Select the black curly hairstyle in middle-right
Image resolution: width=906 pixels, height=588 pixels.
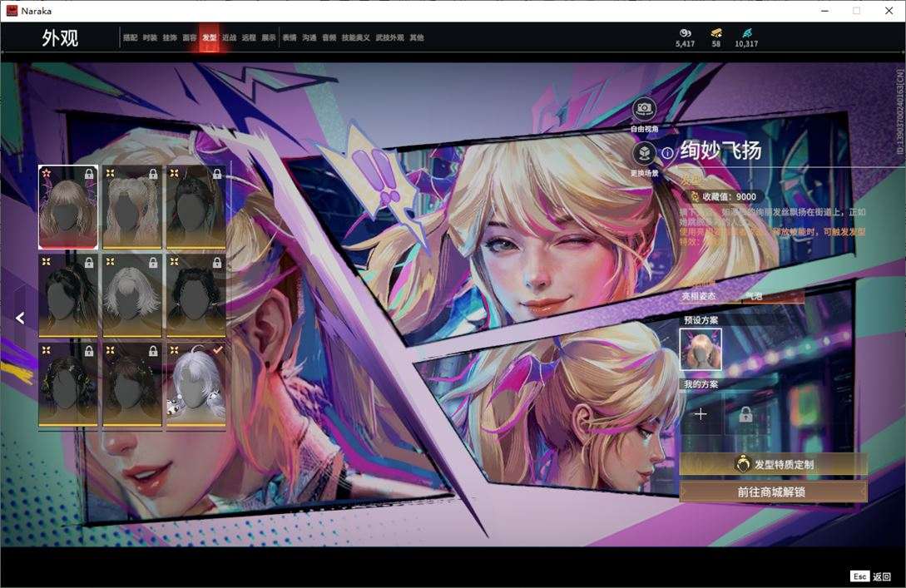(x=196, y=296)
